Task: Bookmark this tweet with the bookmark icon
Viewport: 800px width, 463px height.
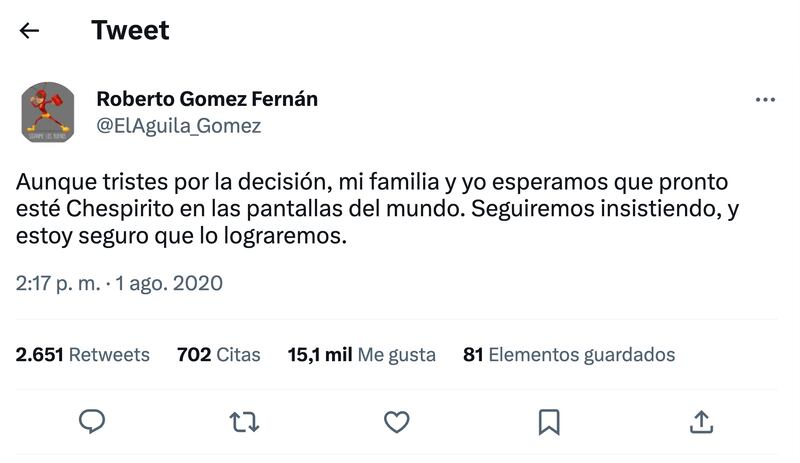Action: (x=549, y=422)
